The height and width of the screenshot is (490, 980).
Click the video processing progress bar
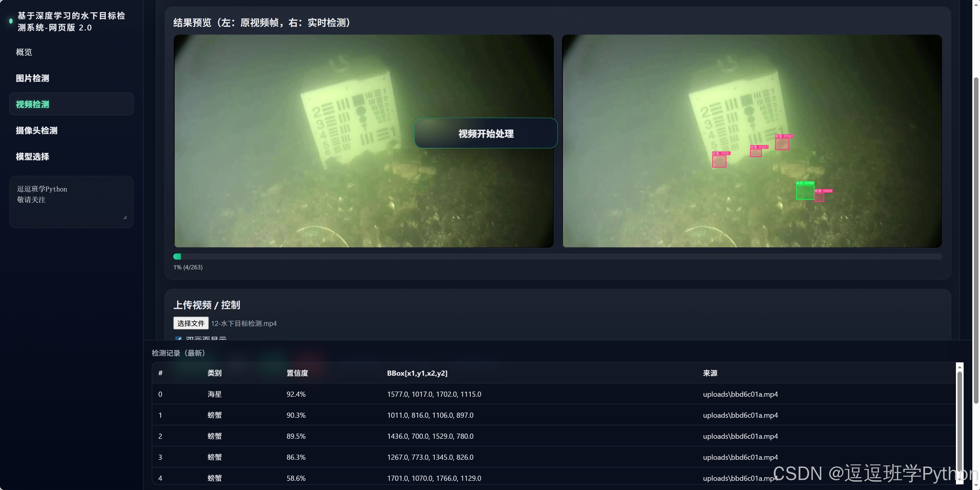tap(557, 257)
